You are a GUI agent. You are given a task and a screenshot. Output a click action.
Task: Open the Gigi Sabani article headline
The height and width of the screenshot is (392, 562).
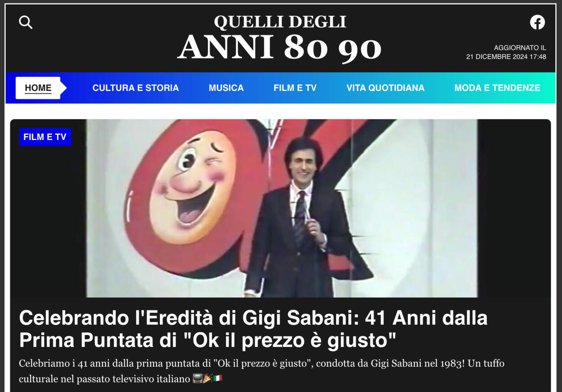pyautogui.click(x=253, y=329)
